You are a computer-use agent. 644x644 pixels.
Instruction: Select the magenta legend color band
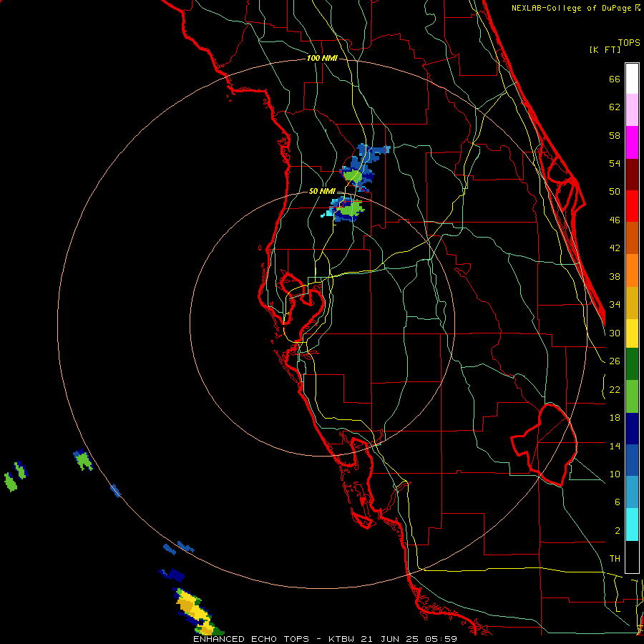click(x=632, y=142)
